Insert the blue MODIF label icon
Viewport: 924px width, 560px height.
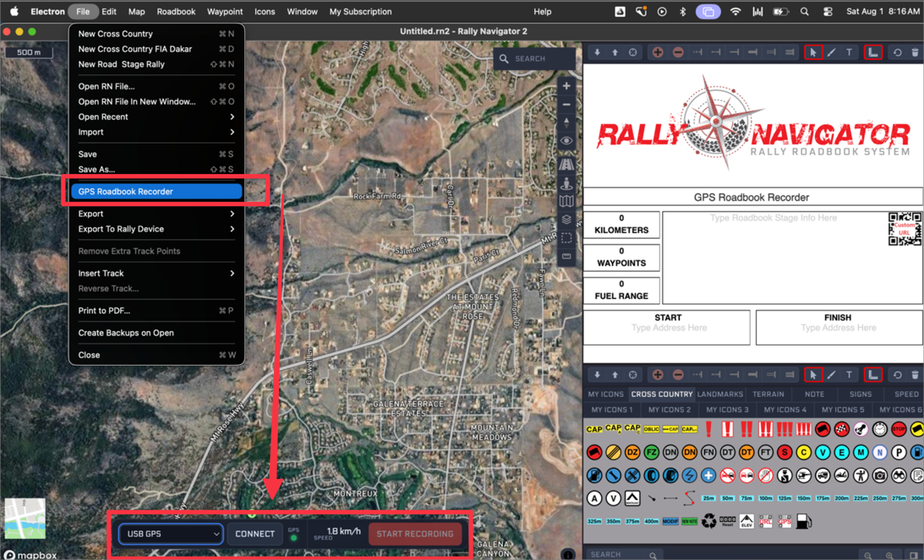[670, 521]
